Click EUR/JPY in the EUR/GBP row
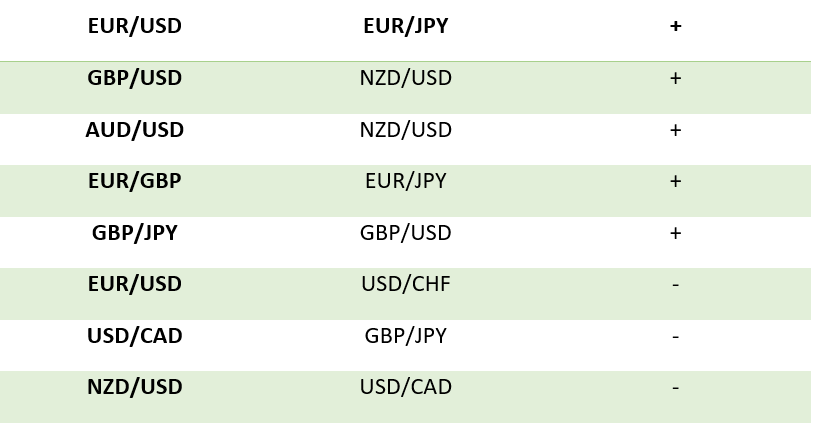The image size is (813, 424). tap(405, 181)
